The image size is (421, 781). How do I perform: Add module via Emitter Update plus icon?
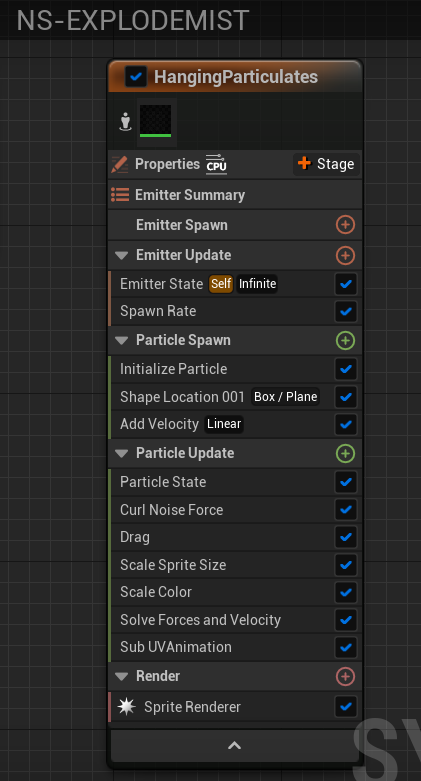pyautogui.click(x=345, y=256)
